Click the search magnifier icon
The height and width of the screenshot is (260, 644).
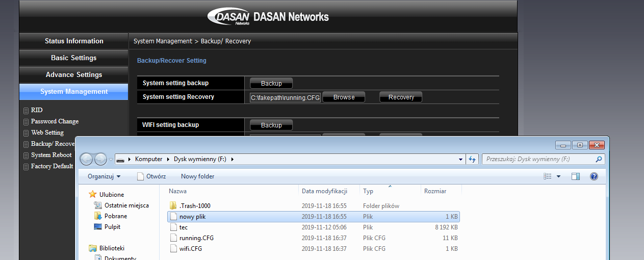pyautogui.click(x=599, y=159)
